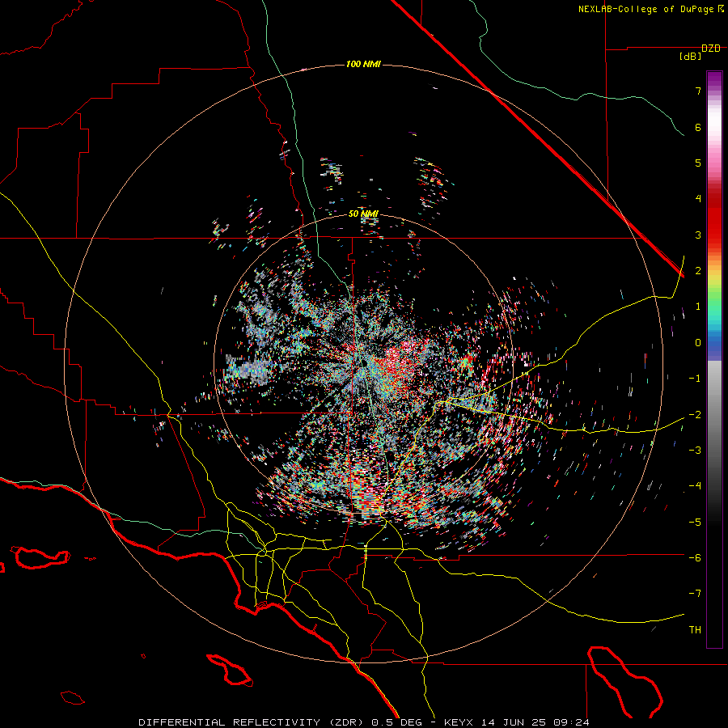Screen dimensions: 728x728
Task: Select the 0 value on color scale
Action: coord(698,343)
